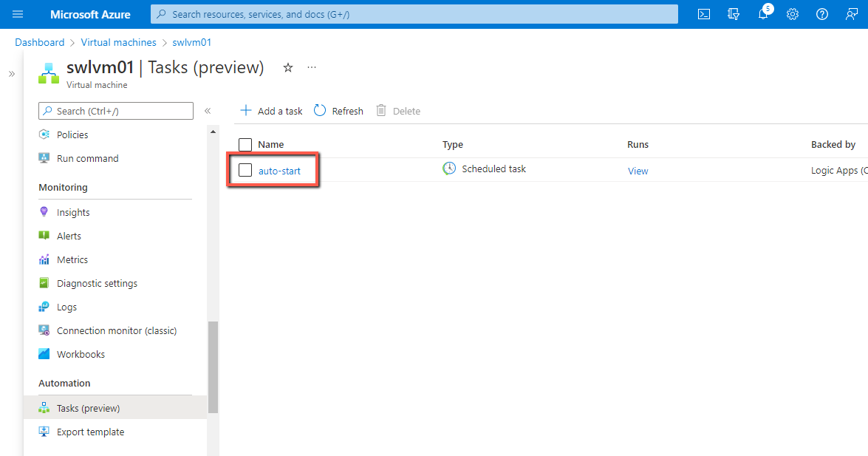Click the Workbooks sidebar icon
Image resolution: width=868 pixels, height=456 pixels.
point(44,354)
